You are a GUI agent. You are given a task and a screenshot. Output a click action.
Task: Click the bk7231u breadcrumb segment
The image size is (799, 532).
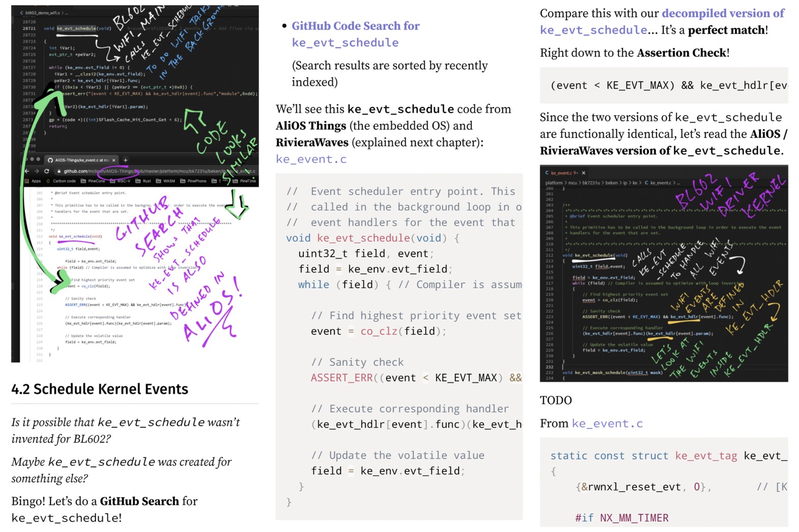click(591, 183)
